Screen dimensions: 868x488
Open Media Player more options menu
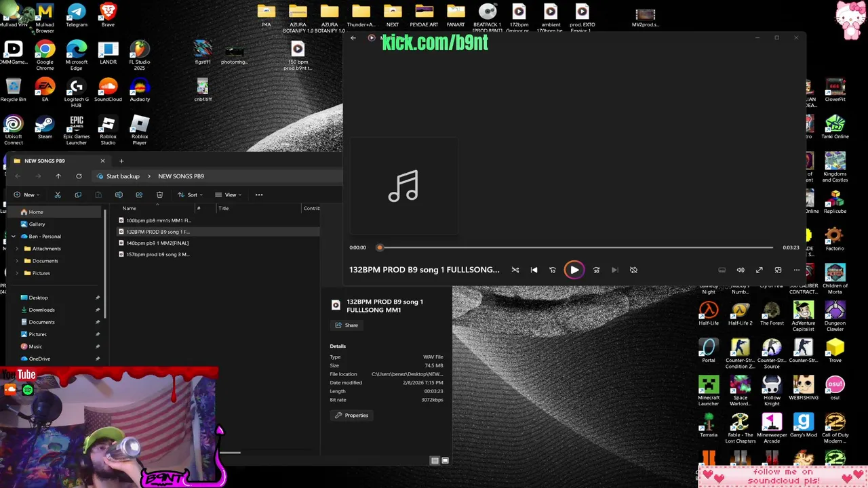tap(797, 270)
